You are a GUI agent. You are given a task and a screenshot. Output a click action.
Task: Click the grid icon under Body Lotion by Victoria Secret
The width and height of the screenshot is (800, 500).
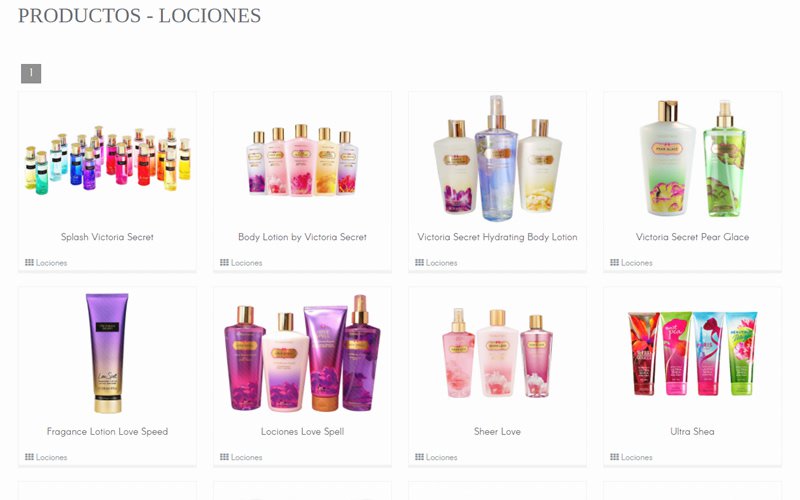coord(224,262)
